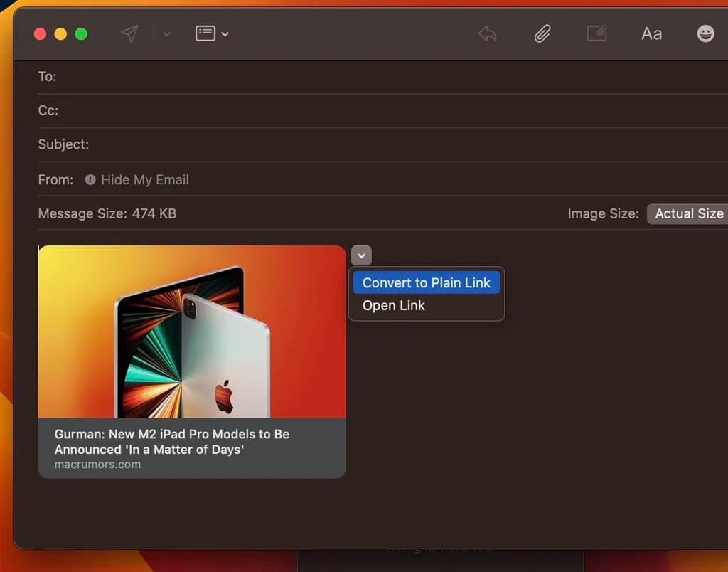Choose Convert to Plain Link
Screen dimensions: 728x572
click(x=427, y=282)
